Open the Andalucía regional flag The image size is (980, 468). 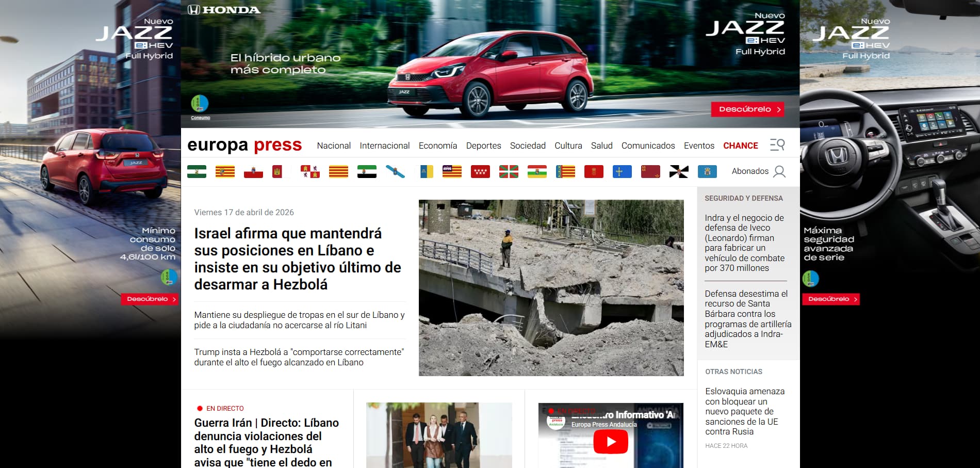coord(197,171)
